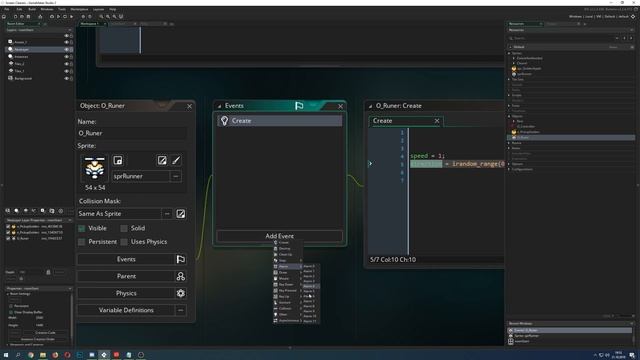Click the taskbar search icon
640x360 pixels.
tap(18, 355)
